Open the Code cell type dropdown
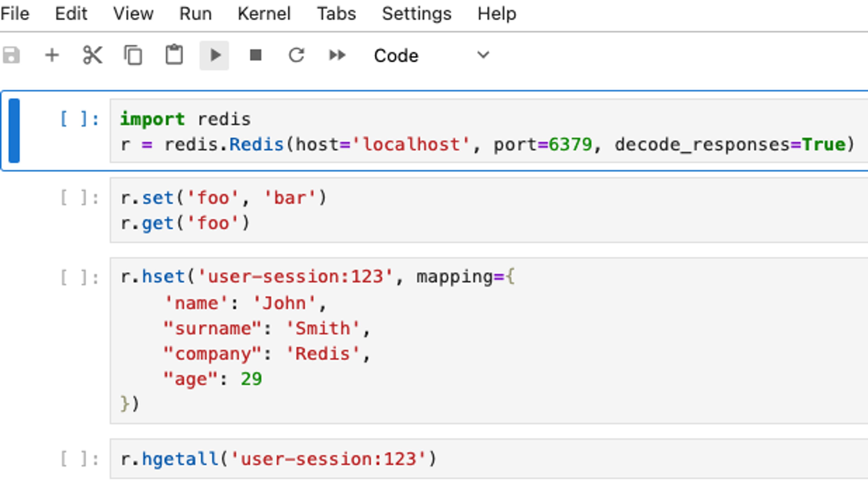This screenshot has height=500, width=868. pyautogui.click(x=429, y=55)
